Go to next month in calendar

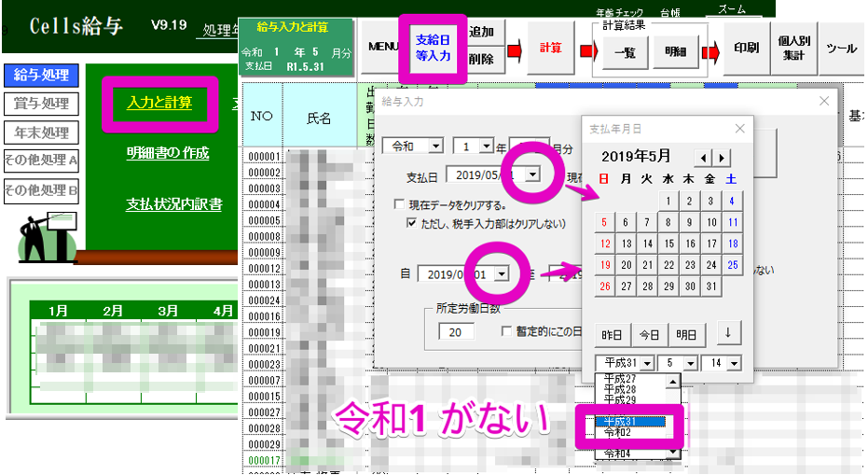click(722, 158)
